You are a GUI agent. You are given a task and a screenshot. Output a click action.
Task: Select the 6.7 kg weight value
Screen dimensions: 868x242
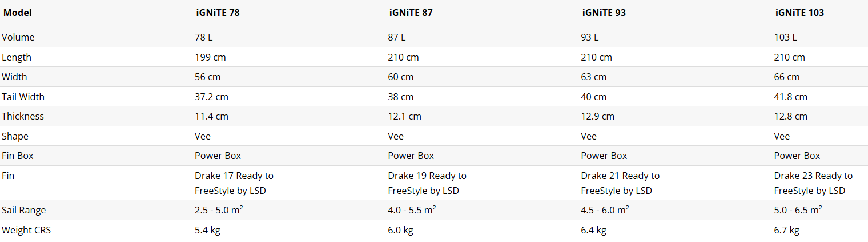coord(786,230)
